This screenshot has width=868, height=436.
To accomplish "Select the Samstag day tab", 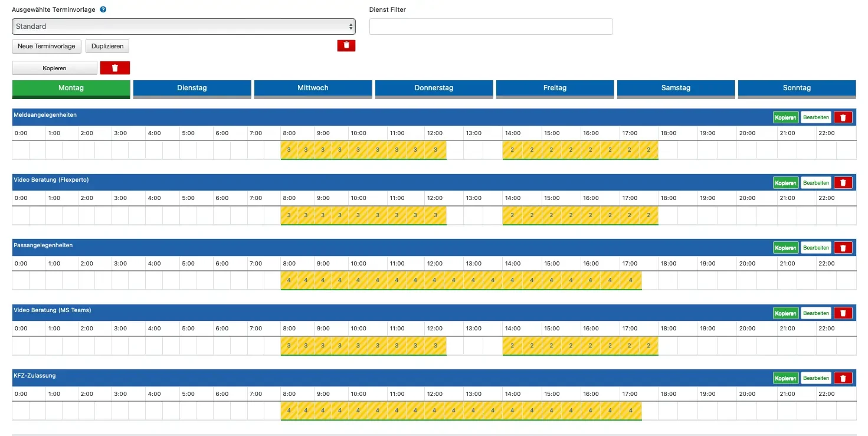I will click(x=676, y=88).
